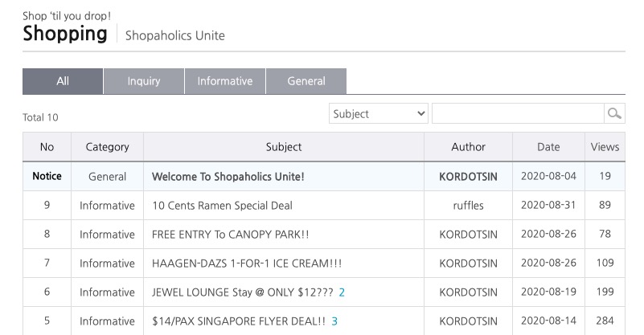This screenshot has width=644, height=335.
Task: Open 'HAAGEN-DAZS 1-FOR-1 ICE CREAM!!!' post
Action: click(244, 264)
